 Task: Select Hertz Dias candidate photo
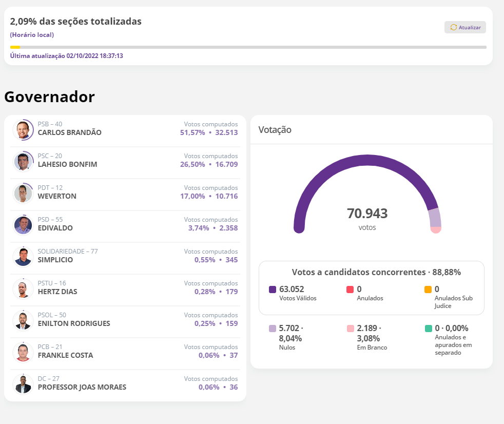(23, 289)
